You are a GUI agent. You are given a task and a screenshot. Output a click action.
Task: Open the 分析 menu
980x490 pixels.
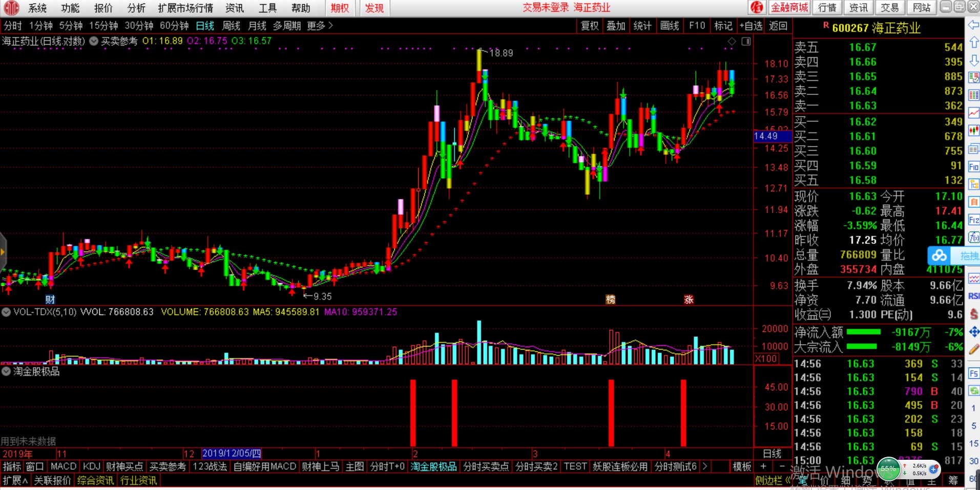(x=136, y=8)
